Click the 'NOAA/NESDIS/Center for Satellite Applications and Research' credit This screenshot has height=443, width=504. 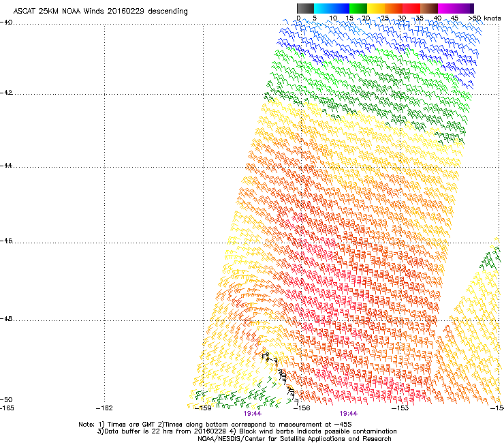pos(294,439)
